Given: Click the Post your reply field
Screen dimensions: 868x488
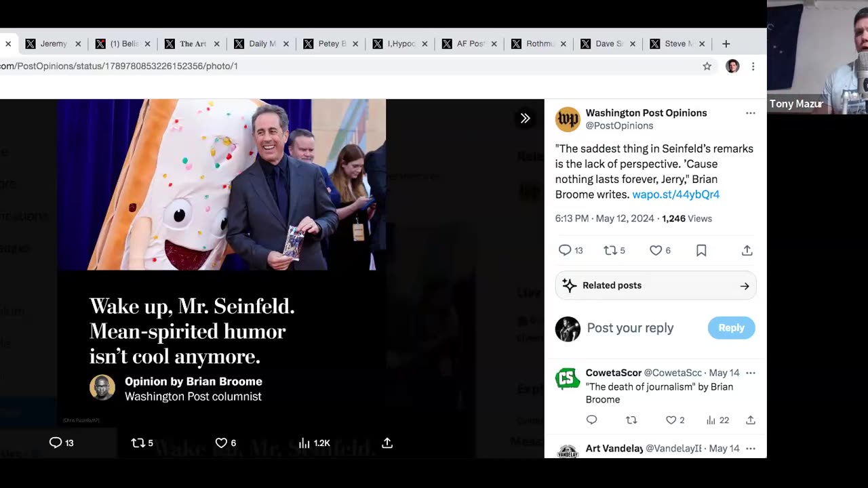Looking at the screenshot, I should (x=630, y=328).
